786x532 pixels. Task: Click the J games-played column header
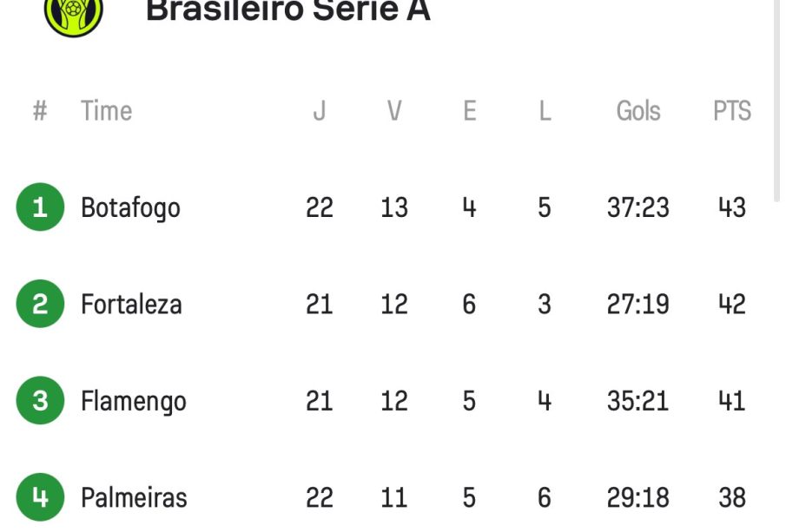[x=320, y=111]
